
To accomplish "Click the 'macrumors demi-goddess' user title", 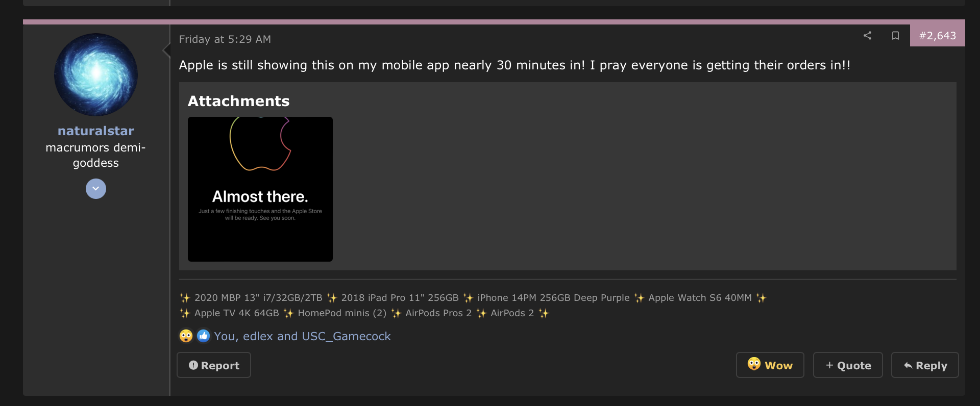I will coord(96,155).
